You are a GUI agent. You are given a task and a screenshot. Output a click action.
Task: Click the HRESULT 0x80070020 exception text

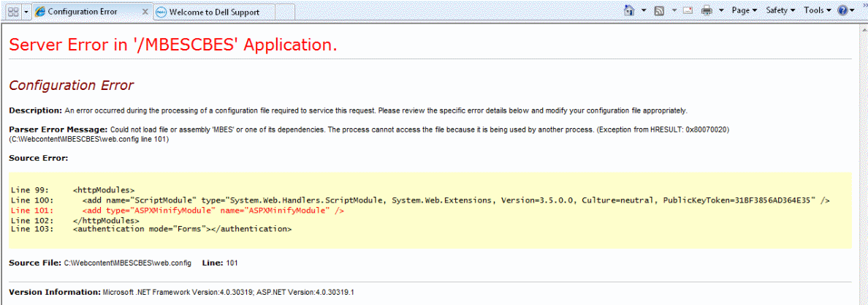pyautogui.click(x=663, y=129)
